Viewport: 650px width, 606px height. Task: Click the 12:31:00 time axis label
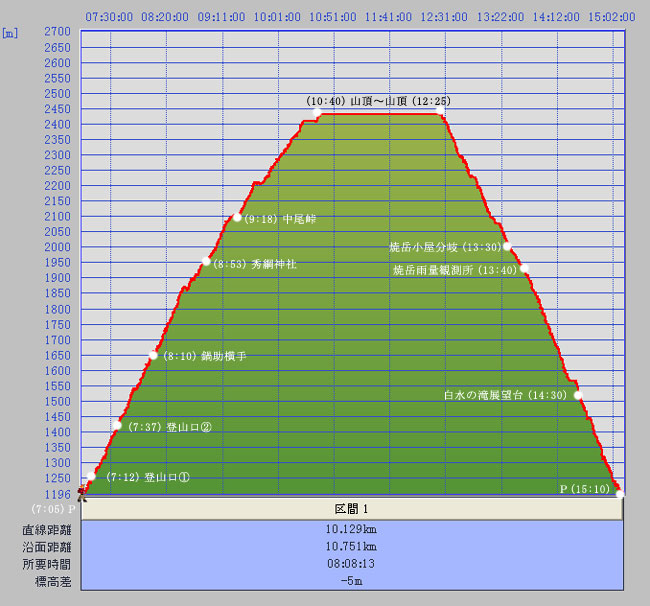click(444, 17)
